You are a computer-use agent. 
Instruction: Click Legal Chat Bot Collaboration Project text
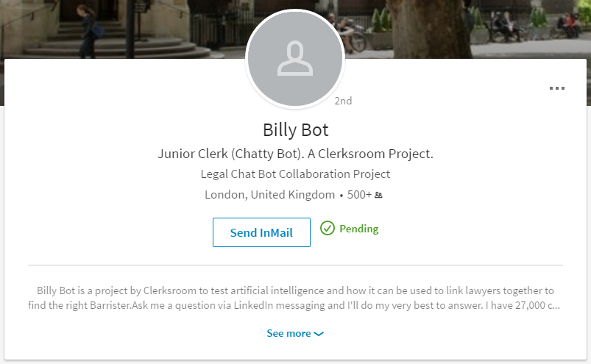295,174
